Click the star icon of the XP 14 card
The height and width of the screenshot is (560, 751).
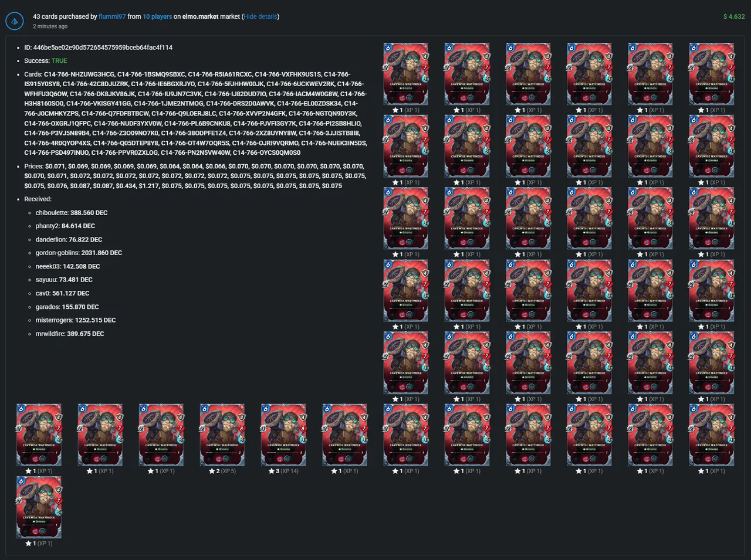[272, 471]
